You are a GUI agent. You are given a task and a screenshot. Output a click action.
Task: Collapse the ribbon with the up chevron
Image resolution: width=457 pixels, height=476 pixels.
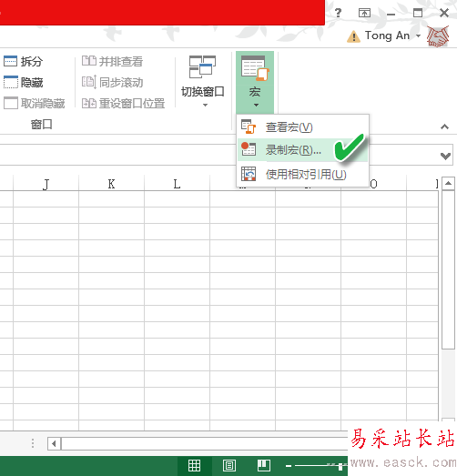click(x=444, y=127)
